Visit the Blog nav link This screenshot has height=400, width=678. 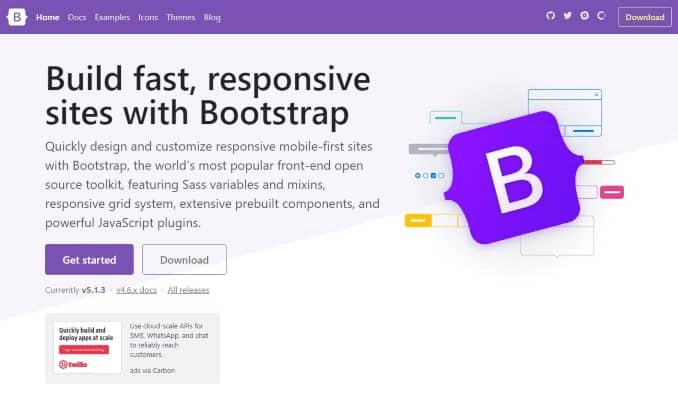(x=212, y=17)
